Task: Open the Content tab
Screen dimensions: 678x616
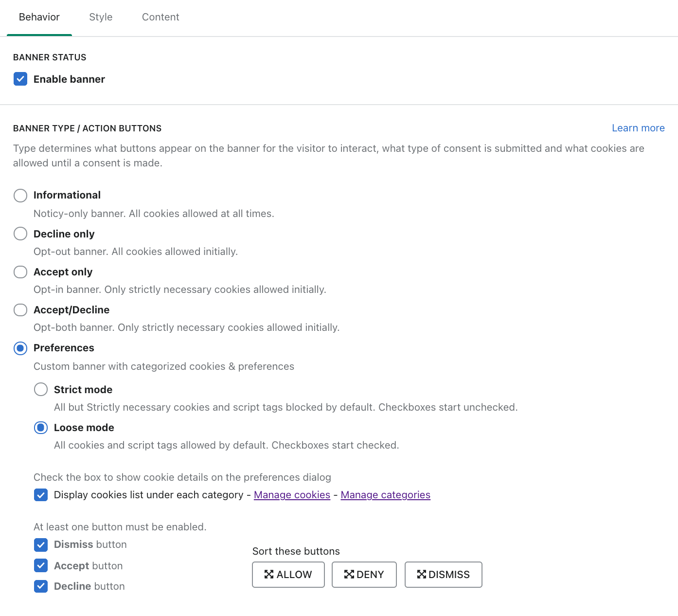Action: pyautogui.click(x=161, y=17)
